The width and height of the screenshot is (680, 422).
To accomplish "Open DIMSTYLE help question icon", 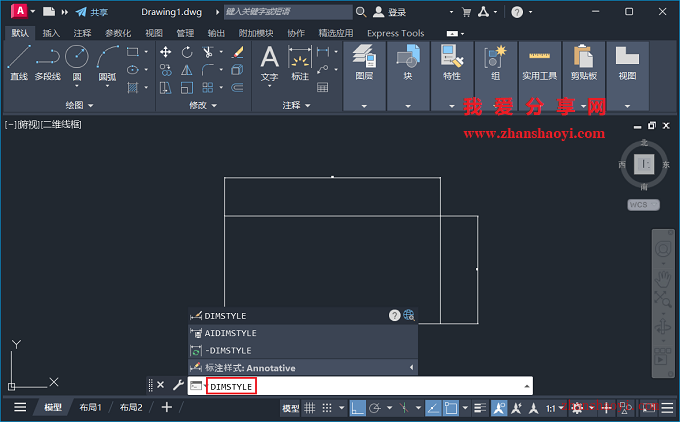I will [x=394, y=315].
